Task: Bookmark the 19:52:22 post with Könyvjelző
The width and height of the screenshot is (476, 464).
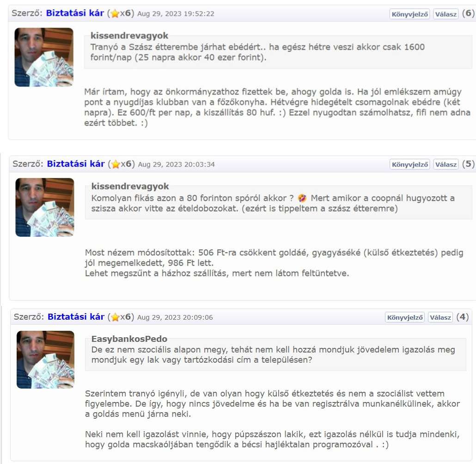Action: (x=409, y=14)
